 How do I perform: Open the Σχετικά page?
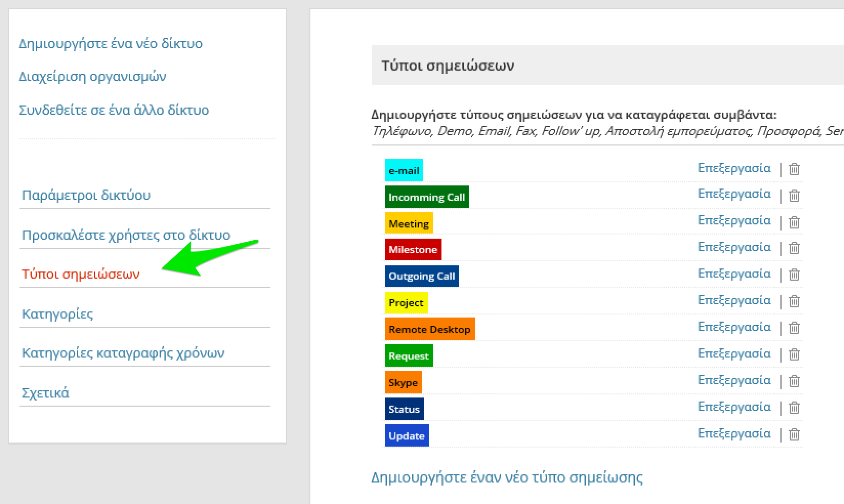pos(45,393)
